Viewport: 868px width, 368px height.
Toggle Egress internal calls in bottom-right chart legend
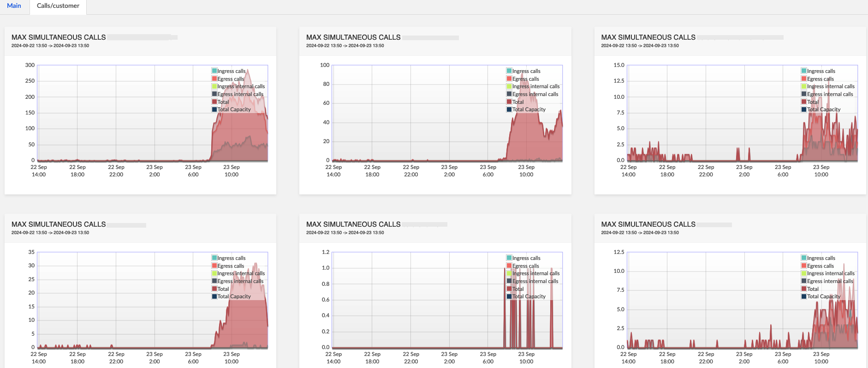pos(830,281)
